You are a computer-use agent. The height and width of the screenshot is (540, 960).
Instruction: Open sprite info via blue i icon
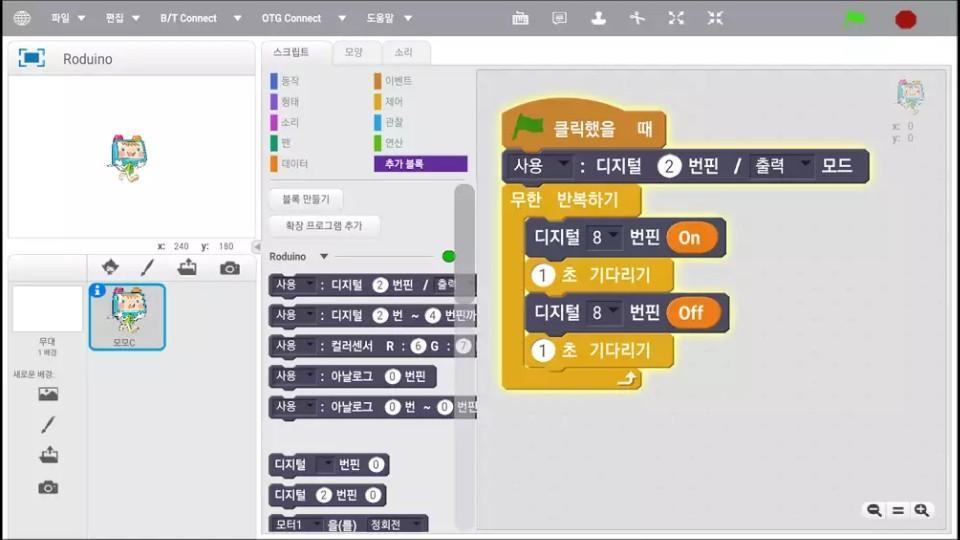tap(97, 290)
